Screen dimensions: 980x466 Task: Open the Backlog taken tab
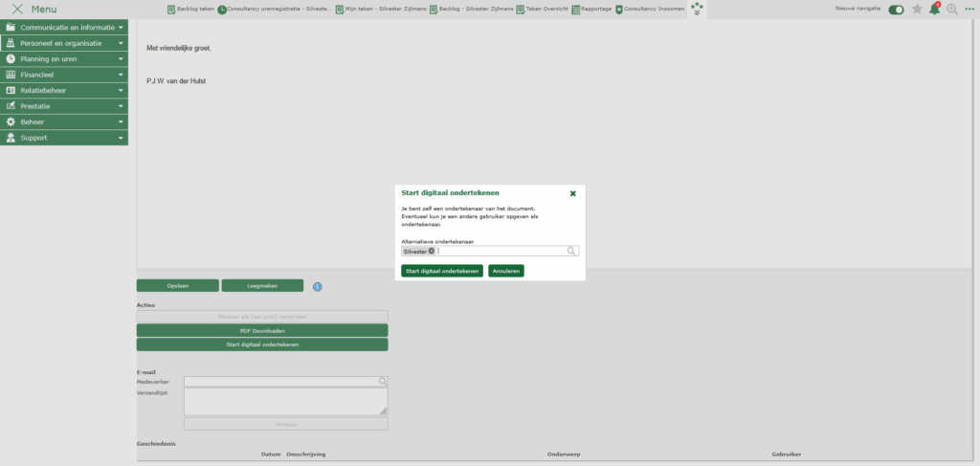tap(190, 9)
